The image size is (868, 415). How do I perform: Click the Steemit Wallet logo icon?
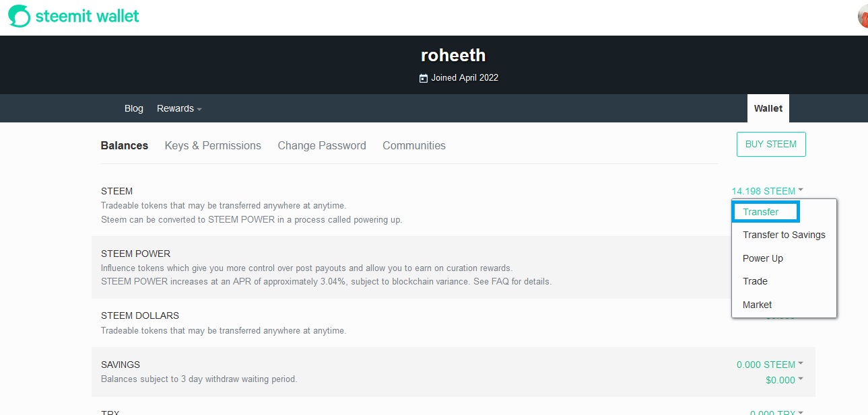click(20, 15)
